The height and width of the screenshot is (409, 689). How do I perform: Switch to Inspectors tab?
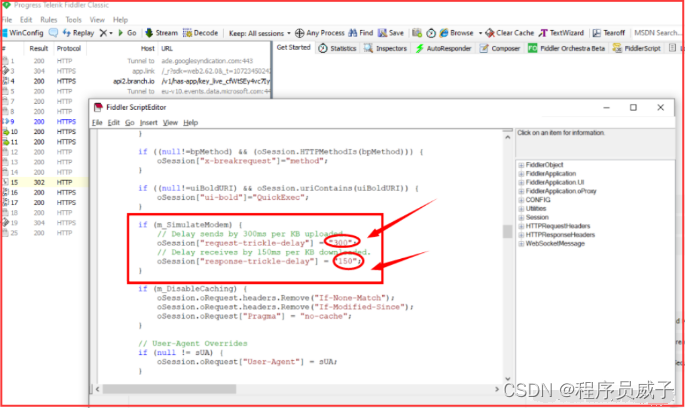tap(385, 48)
